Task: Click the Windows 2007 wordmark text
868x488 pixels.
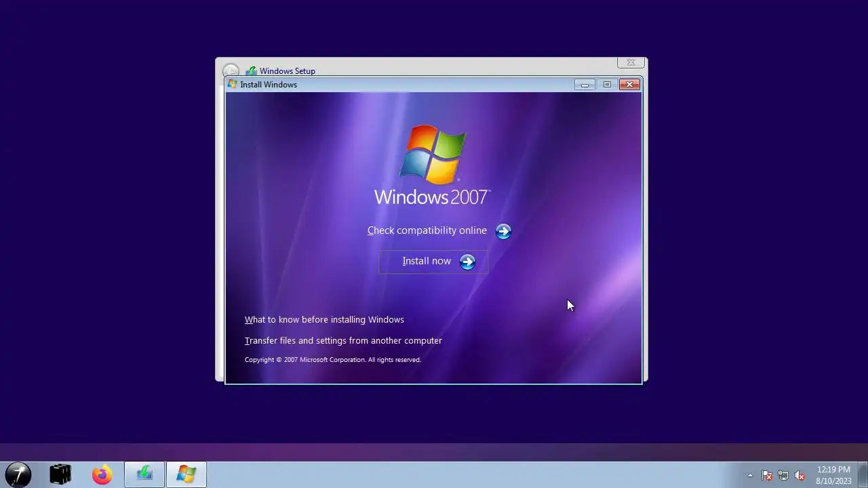Action: (x=432, y=197)
